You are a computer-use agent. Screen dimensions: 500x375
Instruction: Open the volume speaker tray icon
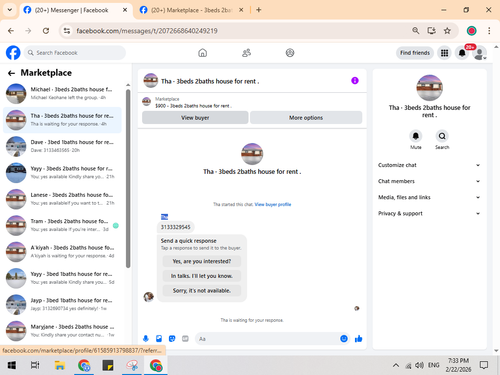pos(419,365)
